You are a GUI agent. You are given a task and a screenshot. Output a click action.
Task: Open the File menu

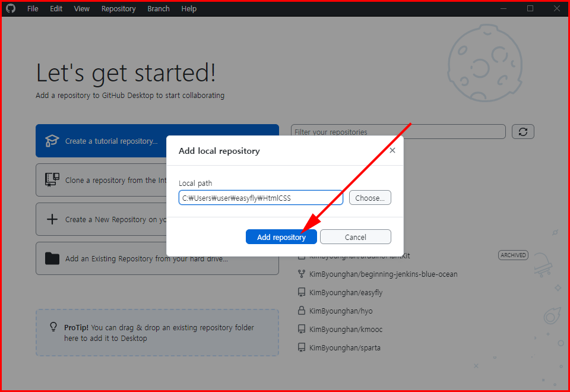click(x=33, y=9)
